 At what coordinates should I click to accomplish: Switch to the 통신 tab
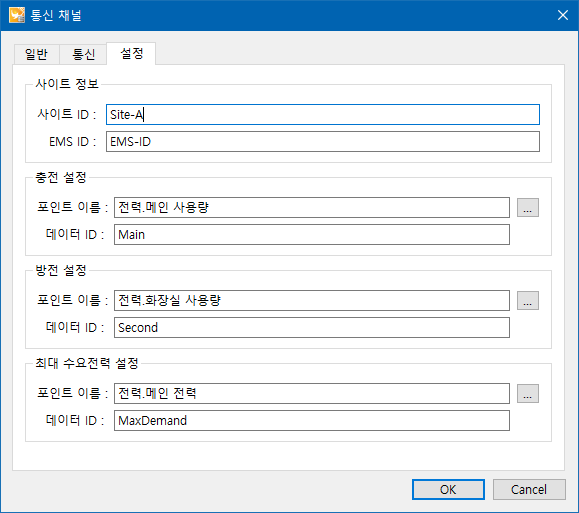[x=83, y=54]
